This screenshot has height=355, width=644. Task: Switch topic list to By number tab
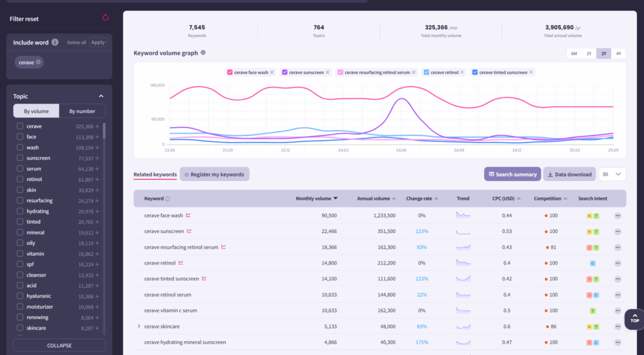82,111
